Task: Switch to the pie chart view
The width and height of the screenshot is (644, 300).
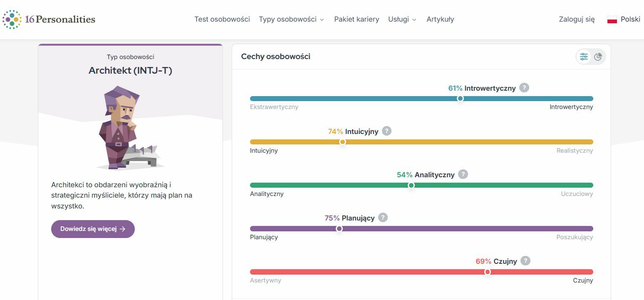Action: pos(598,57)
